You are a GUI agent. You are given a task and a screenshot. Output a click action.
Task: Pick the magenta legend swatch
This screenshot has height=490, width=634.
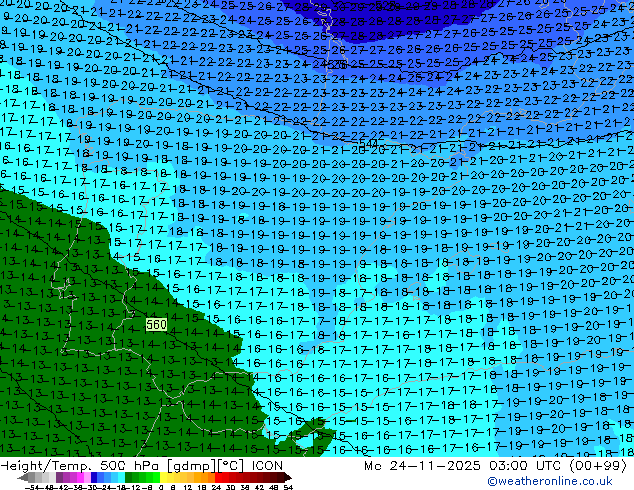coord(80,477)
